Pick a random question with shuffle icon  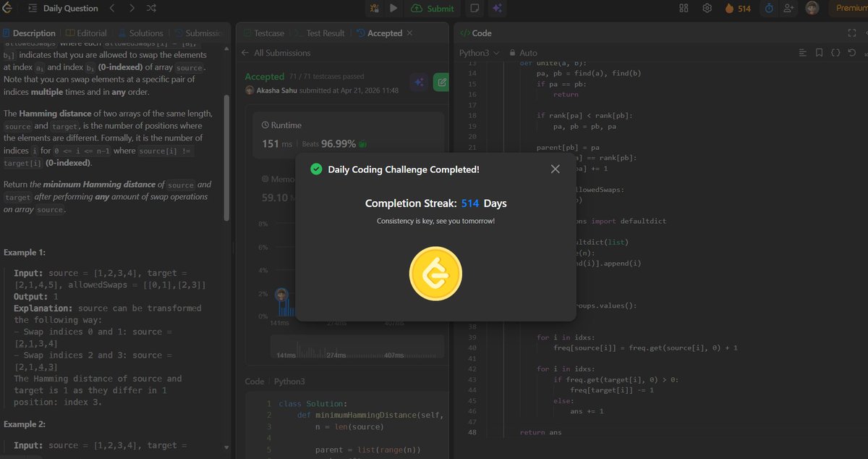pyautogui.click(x=151, y=9)
